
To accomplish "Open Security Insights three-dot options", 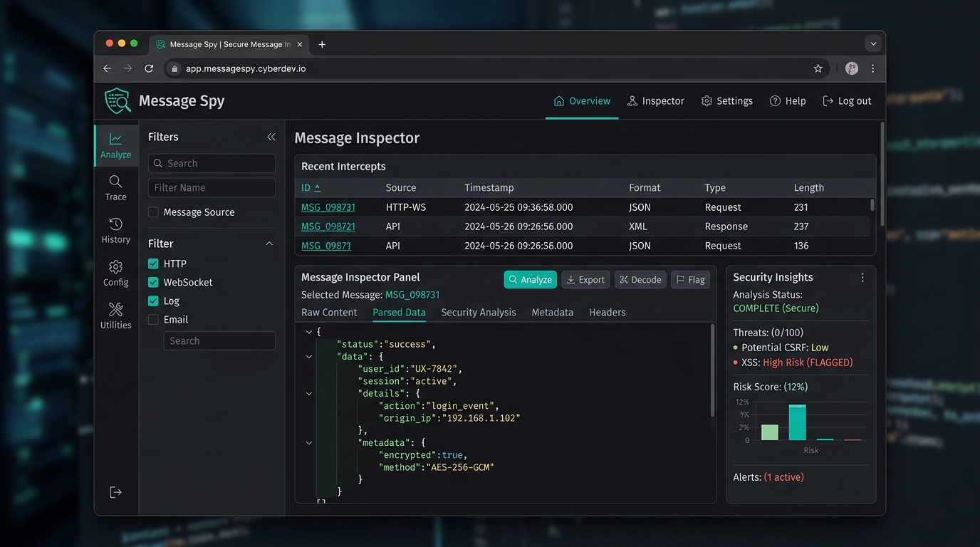I will click(862, 278).
